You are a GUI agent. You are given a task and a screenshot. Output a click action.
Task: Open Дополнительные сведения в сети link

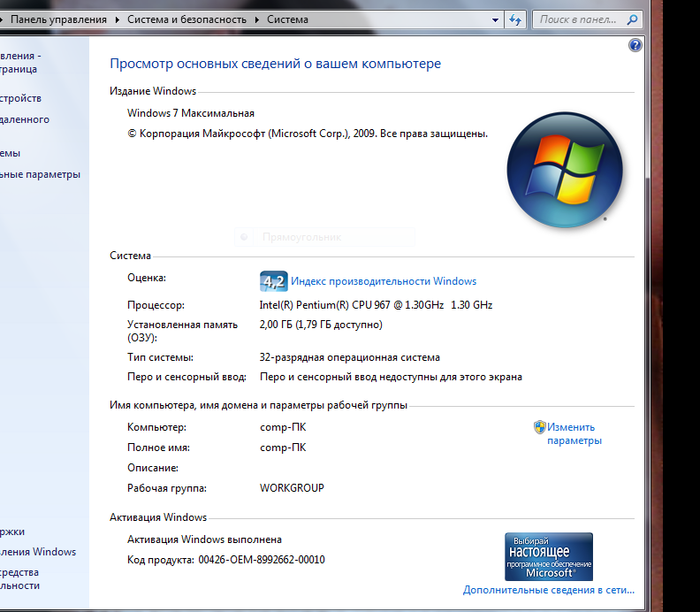(549, 590)
